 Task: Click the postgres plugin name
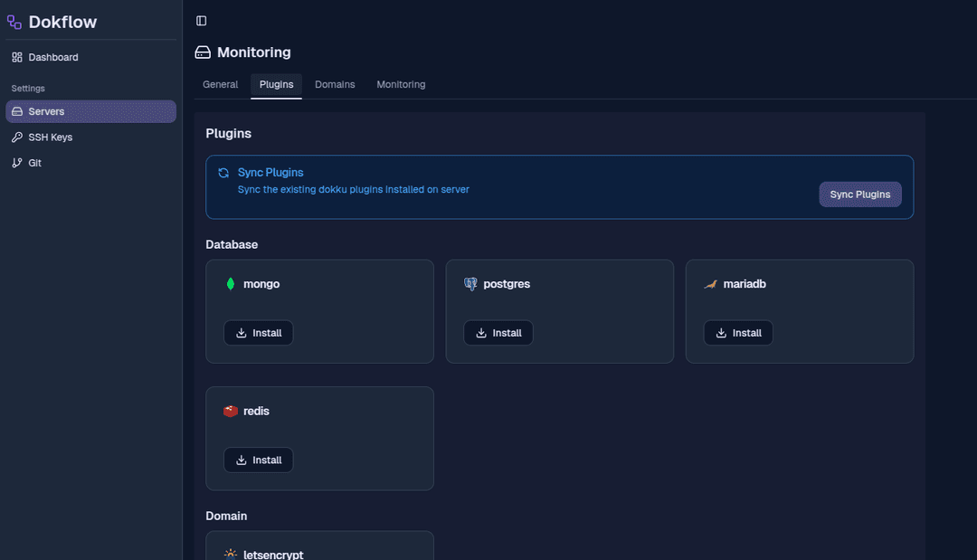click(x=507, y=284)
